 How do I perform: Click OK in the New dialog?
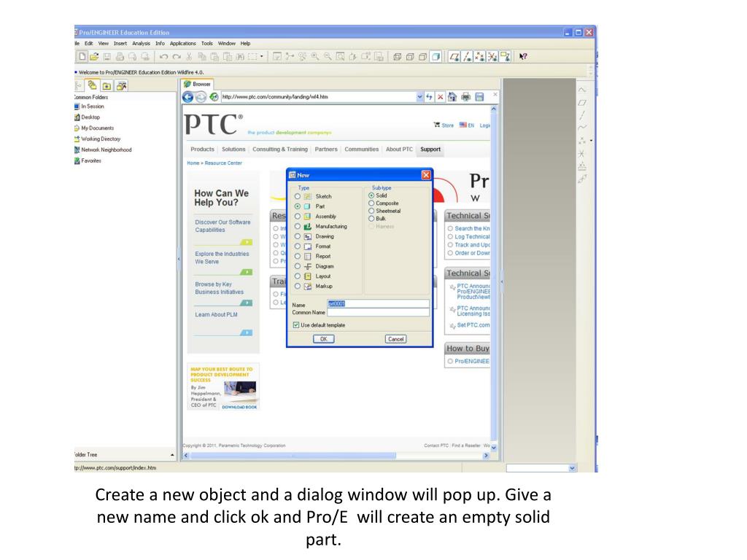click(323, 339)
